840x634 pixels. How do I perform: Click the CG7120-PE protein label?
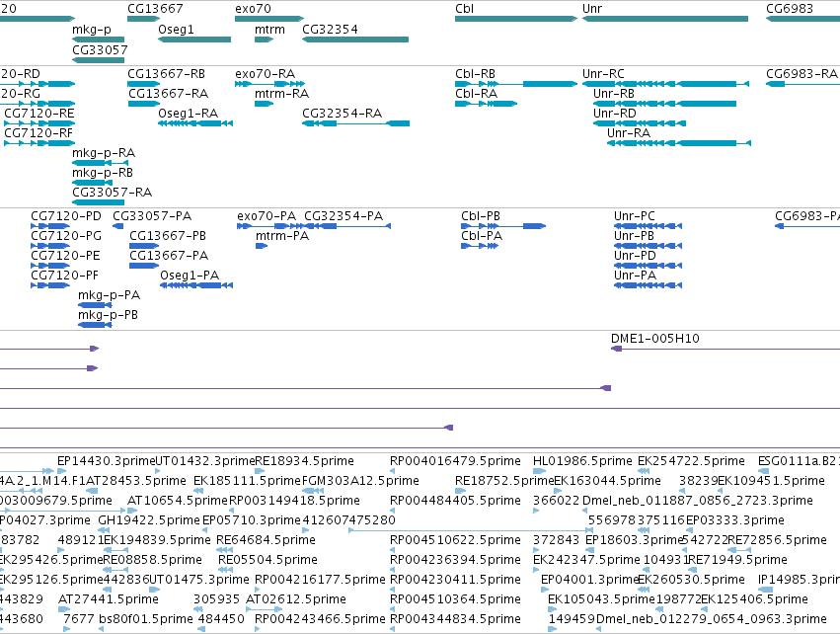65,256
